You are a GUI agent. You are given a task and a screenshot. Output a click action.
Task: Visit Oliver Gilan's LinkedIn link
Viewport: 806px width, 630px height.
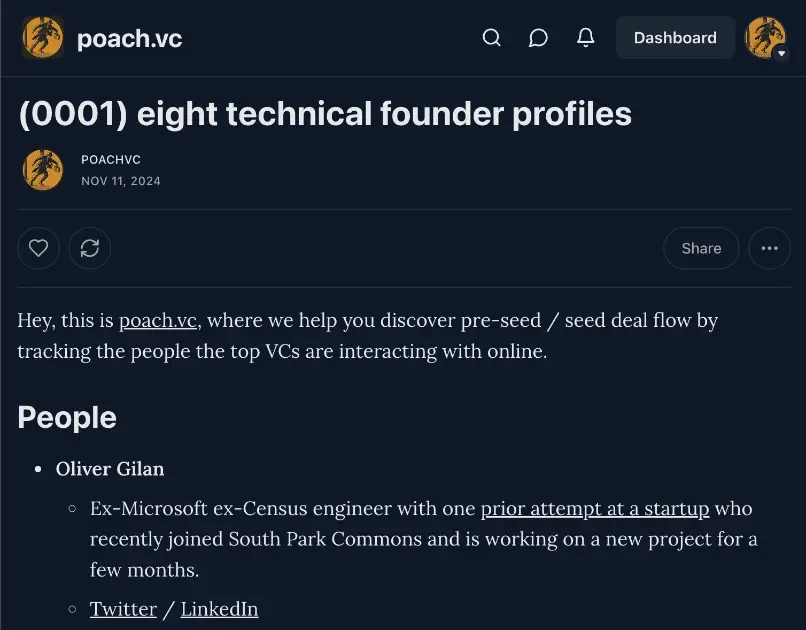click(x=219, y=608)
